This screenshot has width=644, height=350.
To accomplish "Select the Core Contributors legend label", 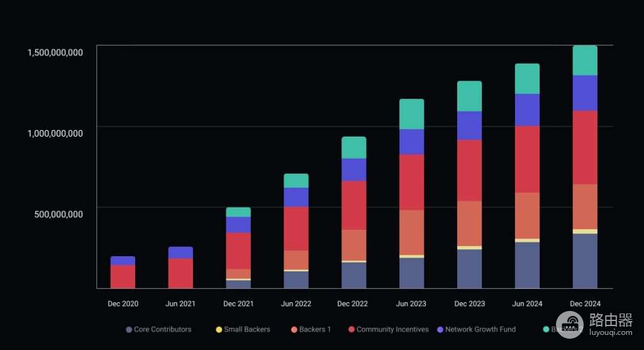I will click(163, 329).
